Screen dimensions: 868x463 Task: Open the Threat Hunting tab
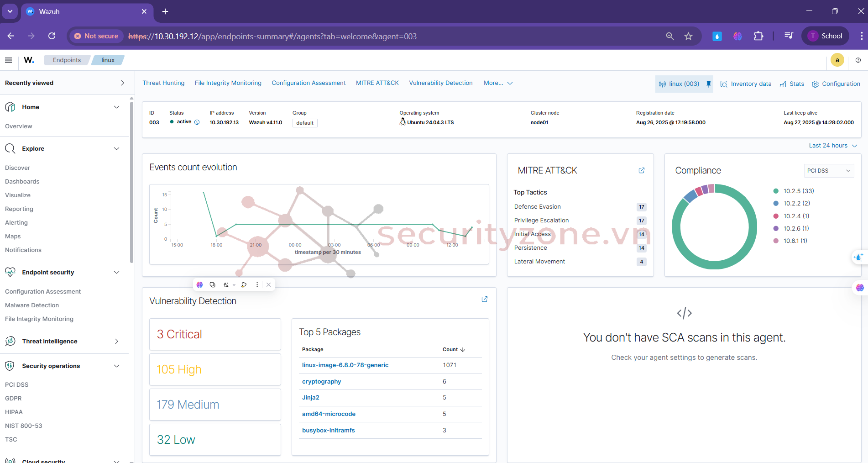[163, 83]
